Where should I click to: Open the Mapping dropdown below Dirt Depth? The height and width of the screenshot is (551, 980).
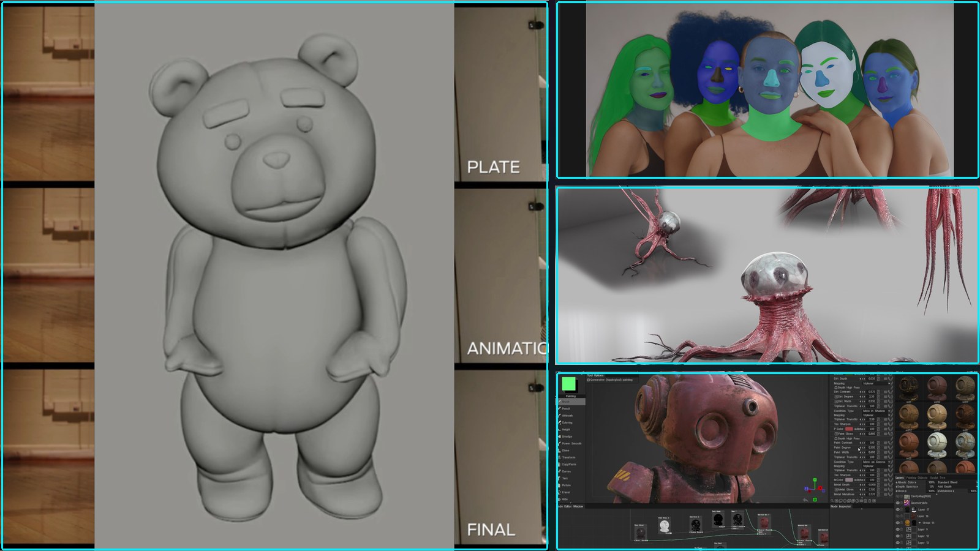[876, 383]
